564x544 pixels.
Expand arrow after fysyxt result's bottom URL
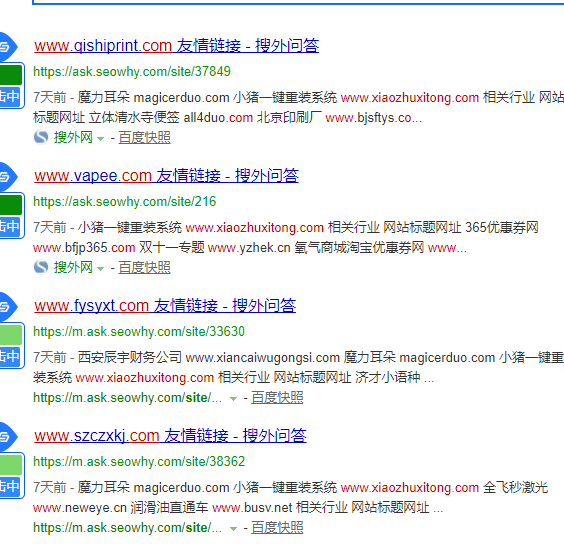pyautogui.click(x=233, y=399)
